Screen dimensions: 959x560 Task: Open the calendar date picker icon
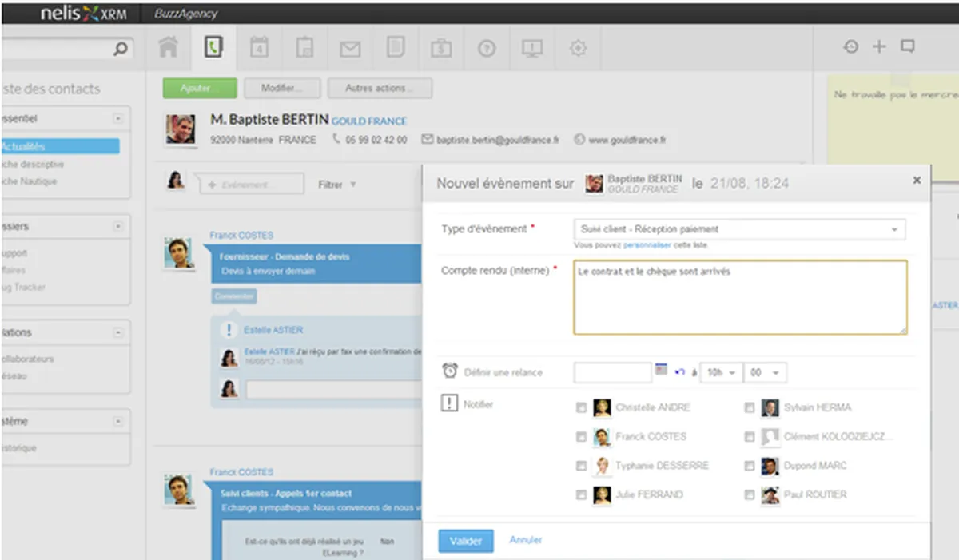661,370
